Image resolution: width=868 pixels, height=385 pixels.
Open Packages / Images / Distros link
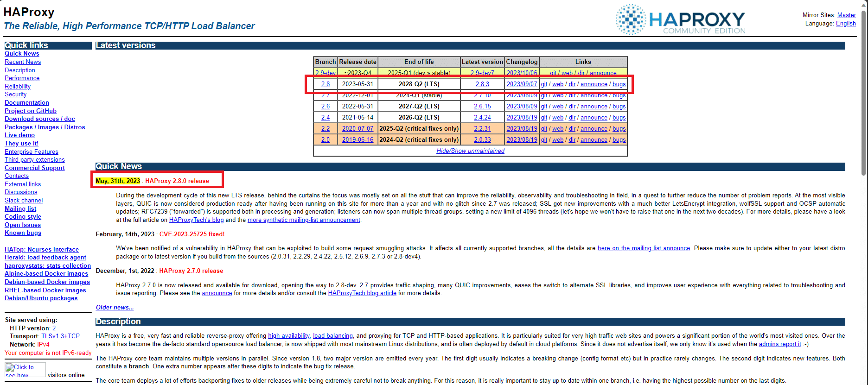pyautogui.click(x=45, y=127)
